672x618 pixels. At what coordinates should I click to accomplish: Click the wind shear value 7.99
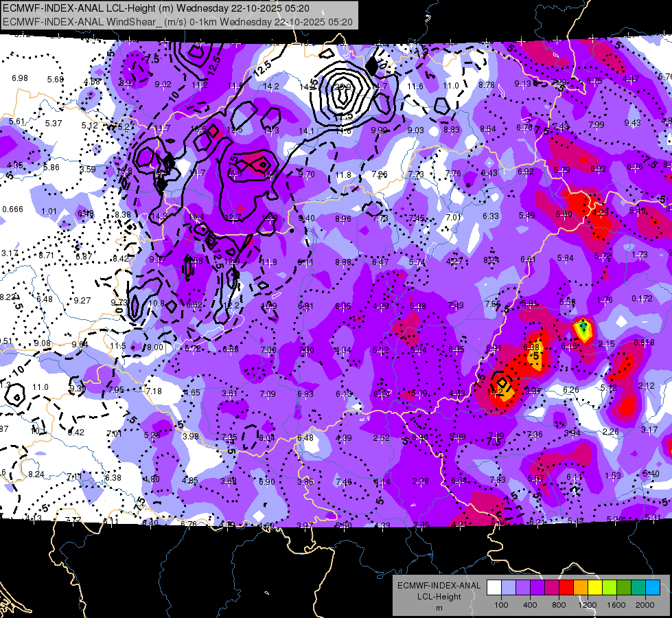point(596,125)
